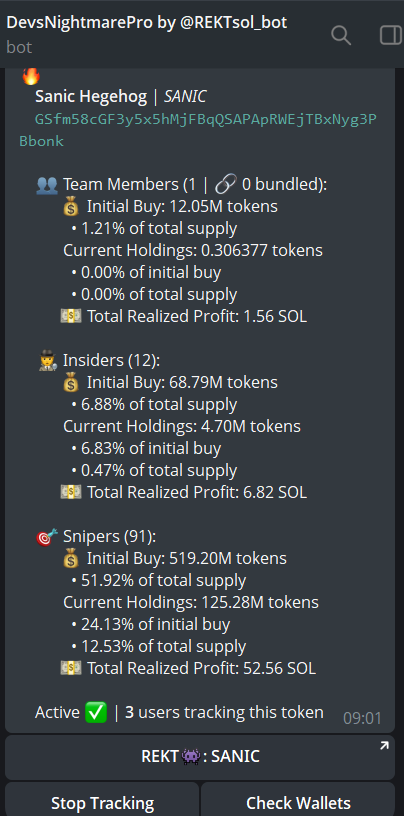Check Wallets for SANIC
Viewport: 404px width, 816px height.
click(x=298, y=800)
